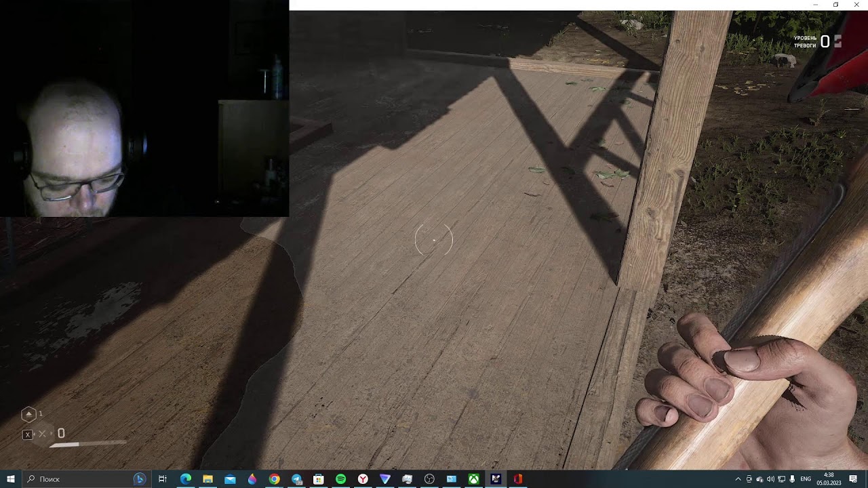Minimize the game window
Image resolution: width=868 pixels, height=488 pixels.
click(816, 5)
